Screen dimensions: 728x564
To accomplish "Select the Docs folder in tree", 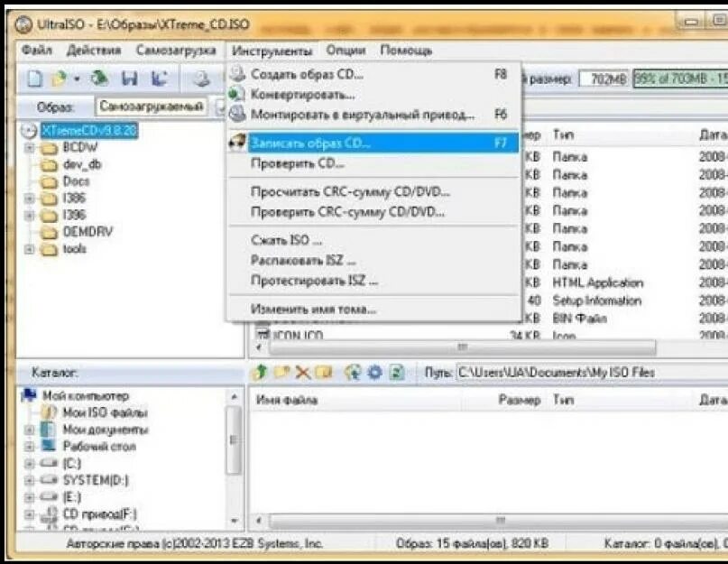I will click(x=76, y=181).
